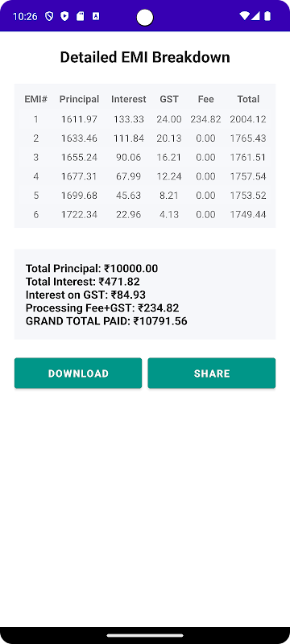
Task: Tap the SHARE button
Action: (x=212, y=373)
